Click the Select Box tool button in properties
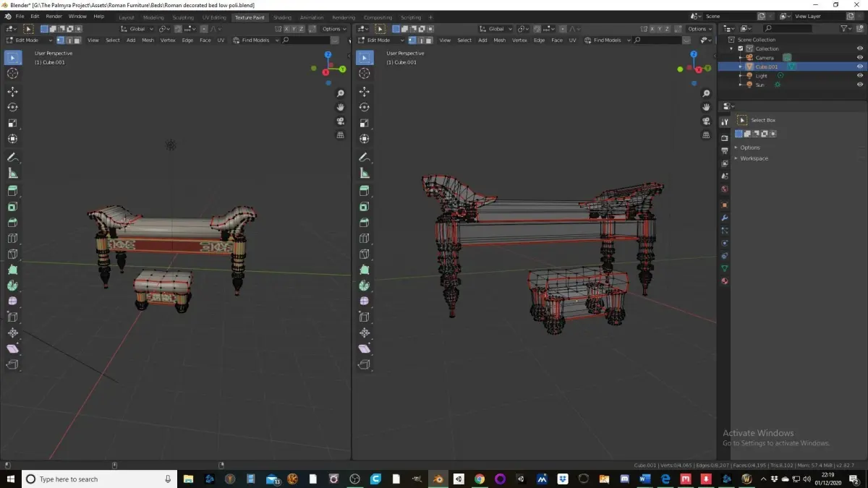 click(x=741, y=120)
